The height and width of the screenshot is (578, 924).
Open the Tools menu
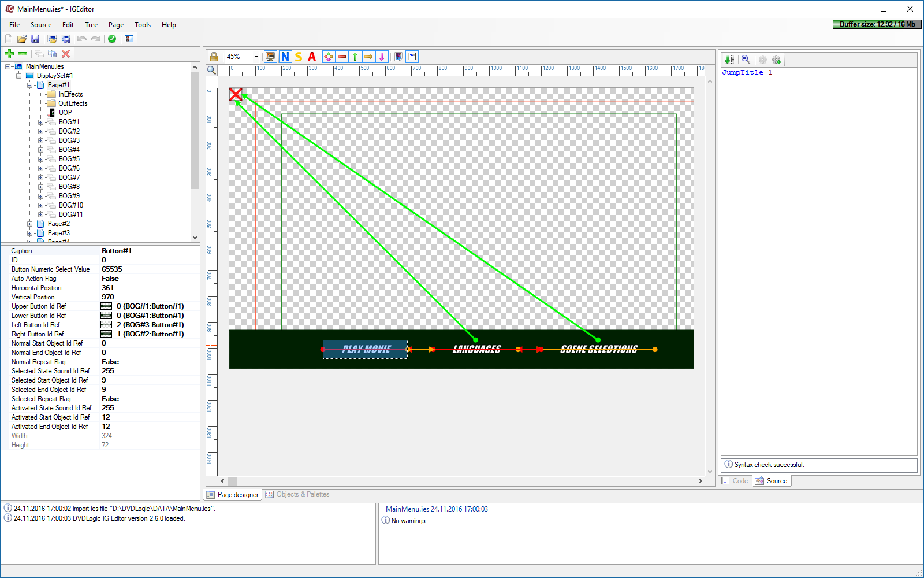tap(142, 25)
